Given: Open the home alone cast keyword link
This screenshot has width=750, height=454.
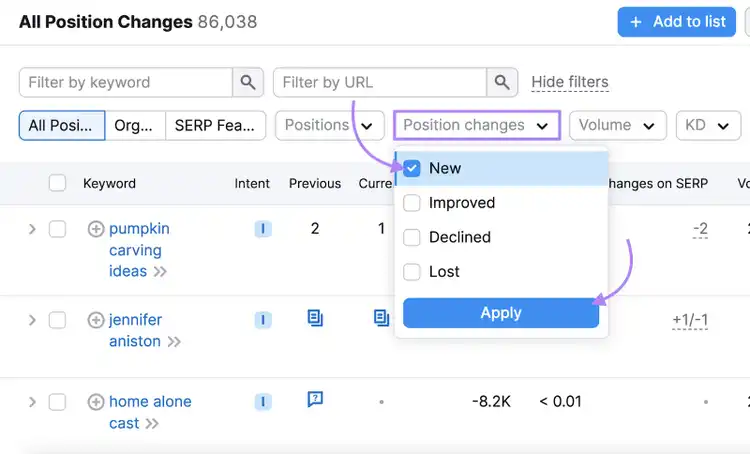Looking at the screenshot, I should point(150,412).
